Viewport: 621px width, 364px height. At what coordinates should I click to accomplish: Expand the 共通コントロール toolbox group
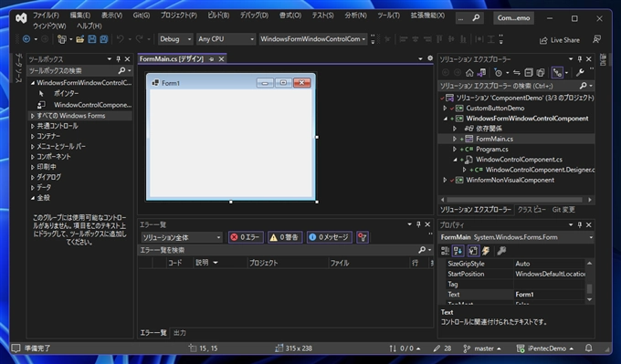pos(33,126)
